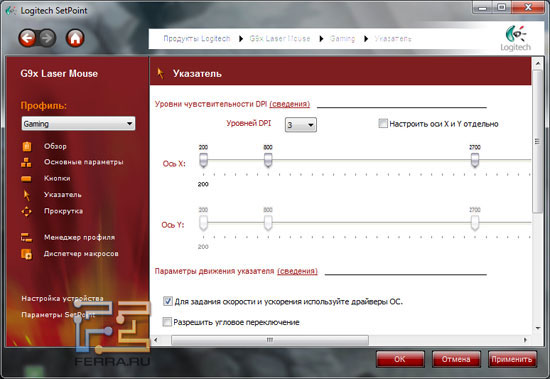The image size is (550, 379).
Task: Click the Gaming breadcrumb
Action: point(342,39)
